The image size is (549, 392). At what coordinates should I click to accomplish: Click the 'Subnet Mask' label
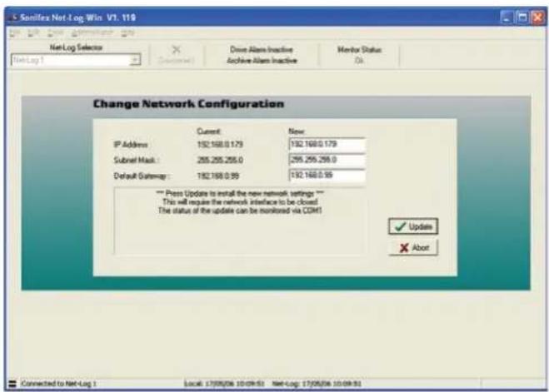[136, 160]
